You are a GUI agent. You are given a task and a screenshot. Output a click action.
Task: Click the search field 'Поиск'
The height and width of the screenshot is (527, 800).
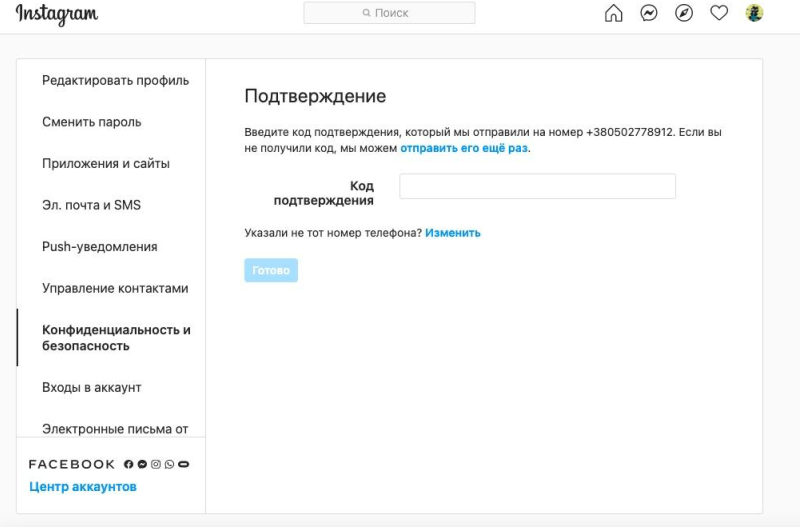389,13
